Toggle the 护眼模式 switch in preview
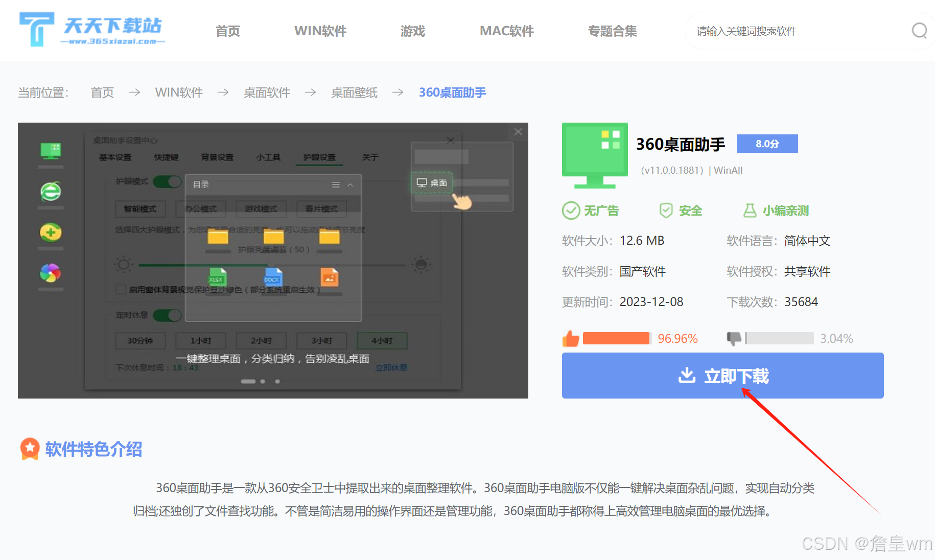The width and height of the screenshot is (935, 560). pyautogui.click(x=167, y=181)
